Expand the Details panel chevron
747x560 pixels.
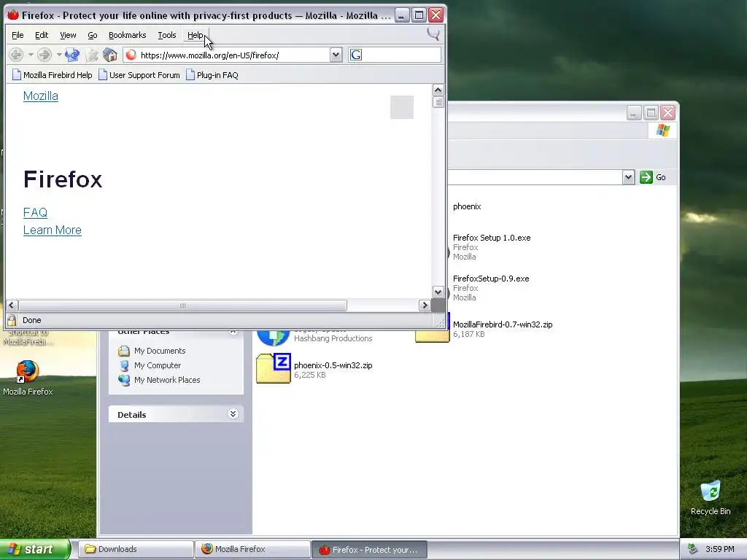click(233, 414)
